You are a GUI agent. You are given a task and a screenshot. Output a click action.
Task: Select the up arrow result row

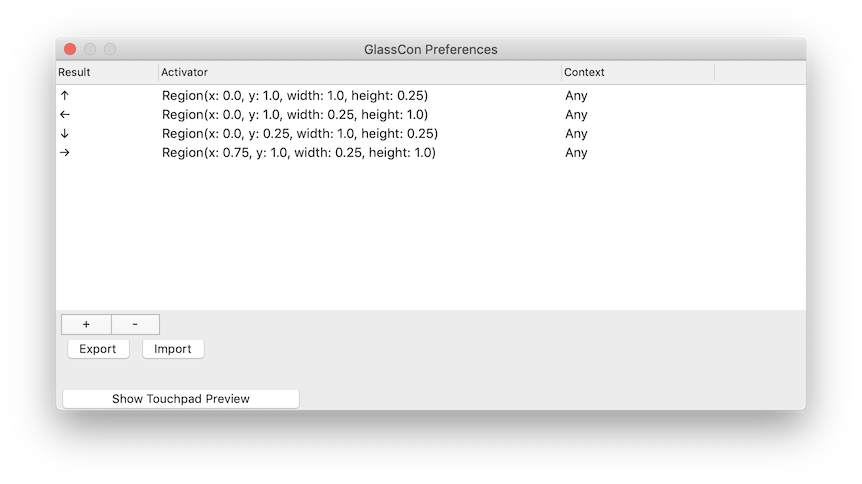point(430,96)
